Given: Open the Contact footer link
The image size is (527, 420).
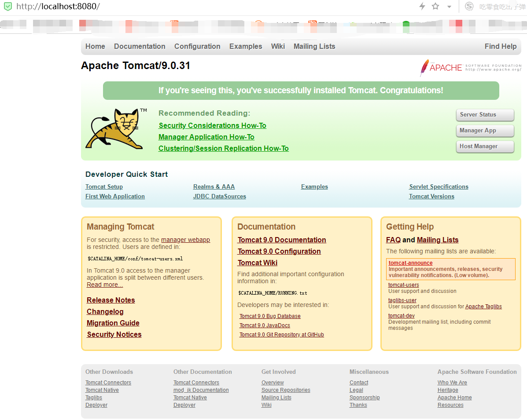Looking at the screenshot, I should click(359, 383).
